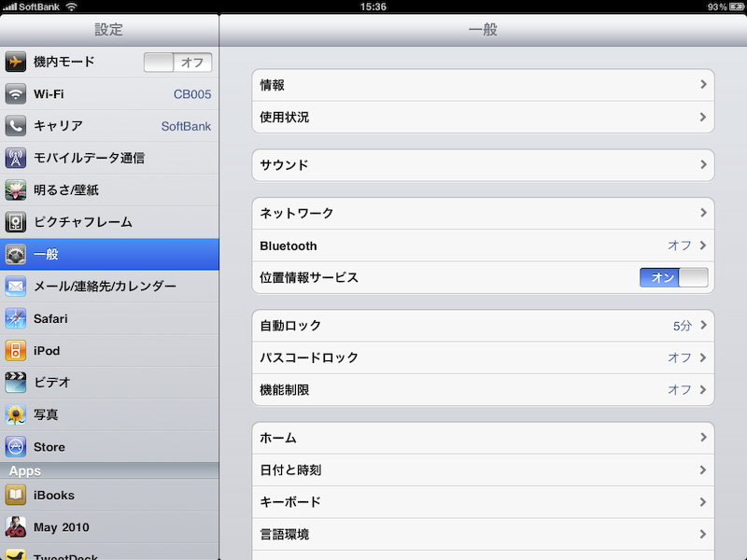
Task: Turn off 位置情報サービス location services switch
Action: pyautogui.click(x=669, y=277)
